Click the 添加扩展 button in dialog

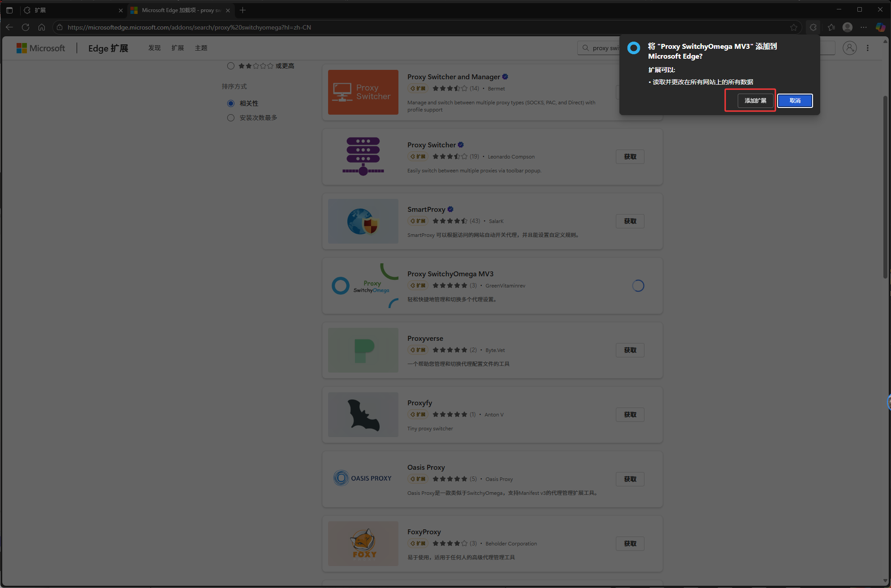point(755,101)
